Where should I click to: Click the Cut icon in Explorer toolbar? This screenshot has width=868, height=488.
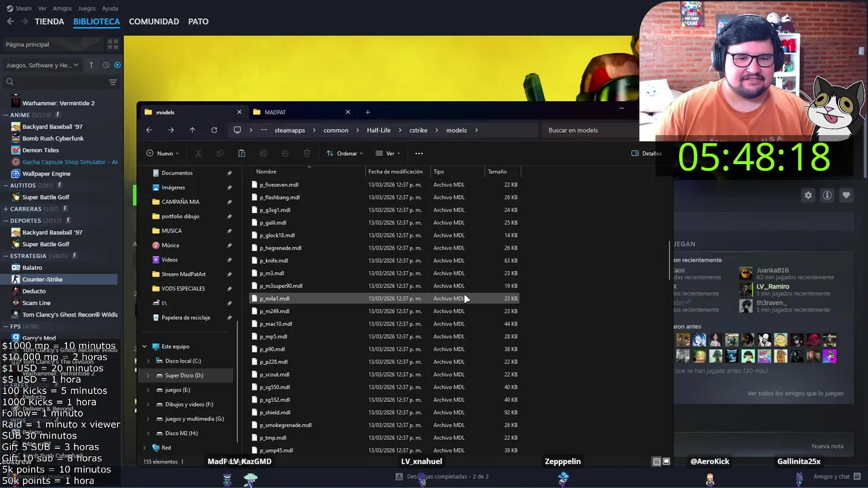tap(198, 153)
